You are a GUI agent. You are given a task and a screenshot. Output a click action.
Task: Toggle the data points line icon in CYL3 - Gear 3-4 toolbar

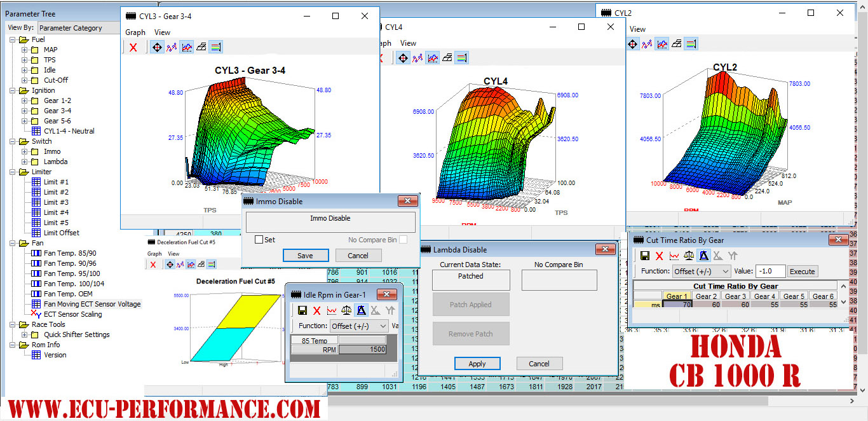click(x=171, y=47)
